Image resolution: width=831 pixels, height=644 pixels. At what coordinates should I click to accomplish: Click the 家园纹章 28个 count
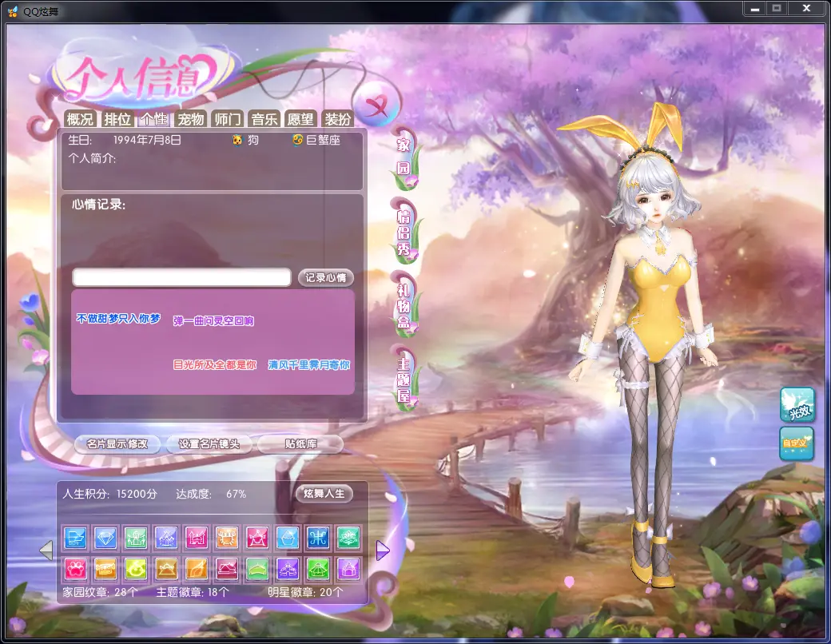[x=100, y=592]
